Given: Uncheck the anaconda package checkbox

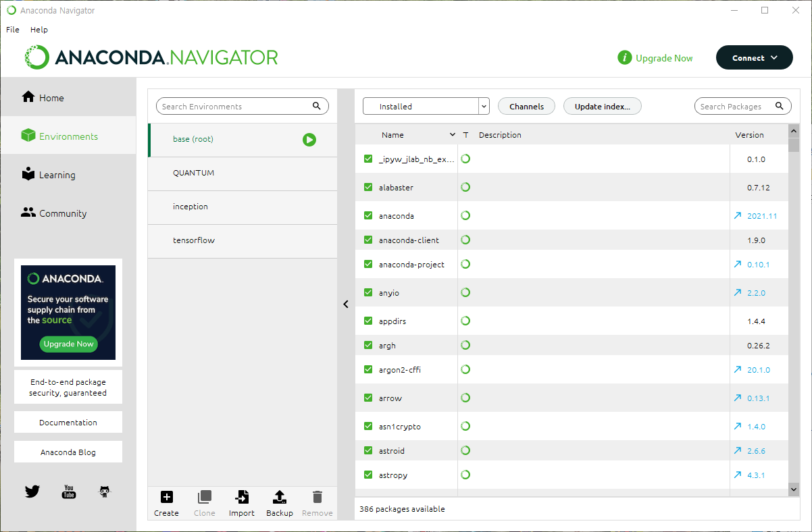Looking at the screenshot, I should (x=368, y=215).
